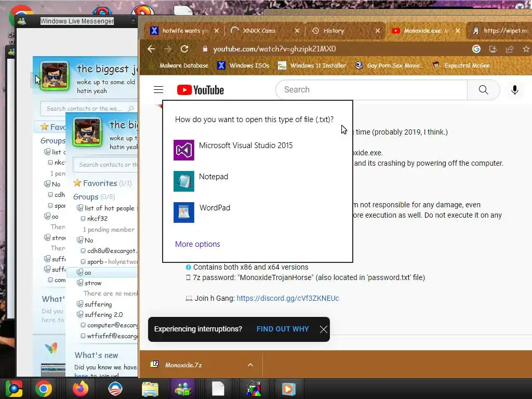Expand 'list of hot people' group
Screen dimensions: 532x399
(79, 208)
